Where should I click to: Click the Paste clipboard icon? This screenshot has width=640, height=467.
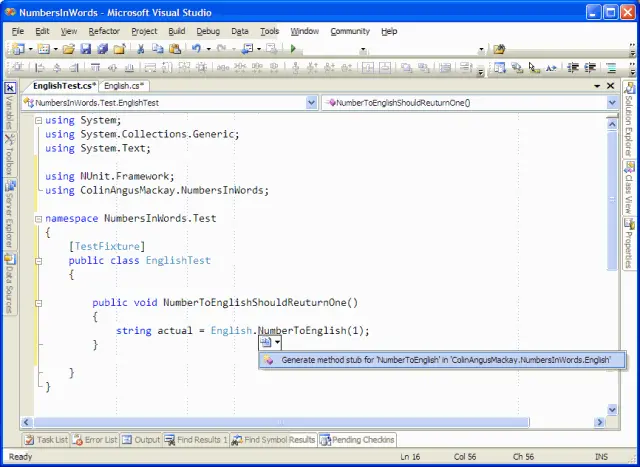click(x=175, y=49)
